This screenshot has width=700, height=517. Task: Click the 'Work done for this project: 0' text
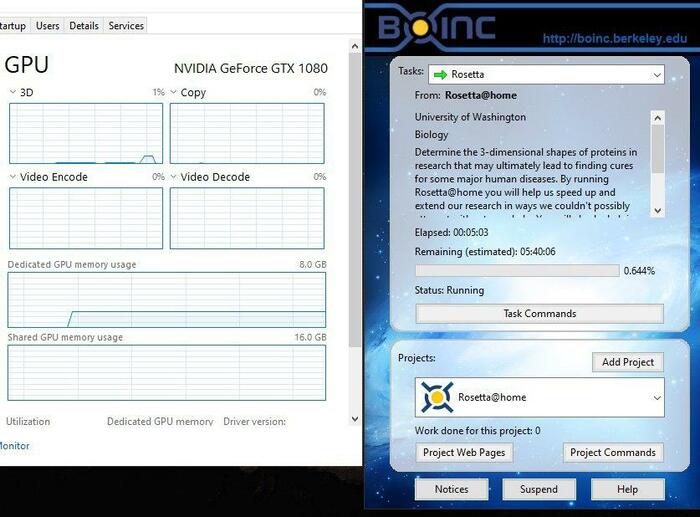477,430
